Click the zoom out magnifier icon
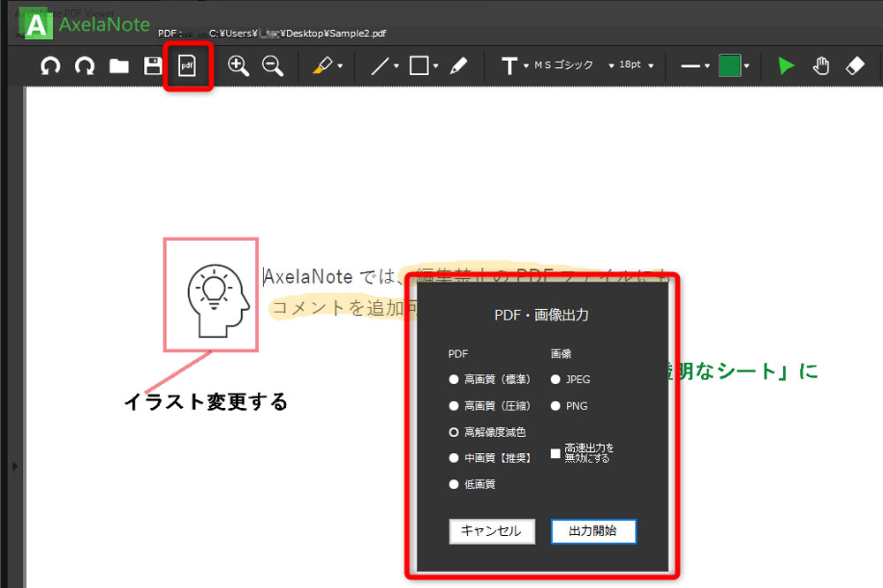Image resolution: width=883 pixels, height=588 pixels. [272, 65]
